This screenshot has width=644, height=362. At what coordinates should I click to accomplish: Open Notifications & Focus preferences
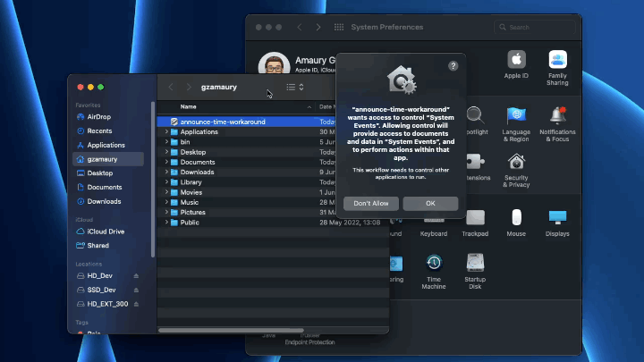(557, 124)
